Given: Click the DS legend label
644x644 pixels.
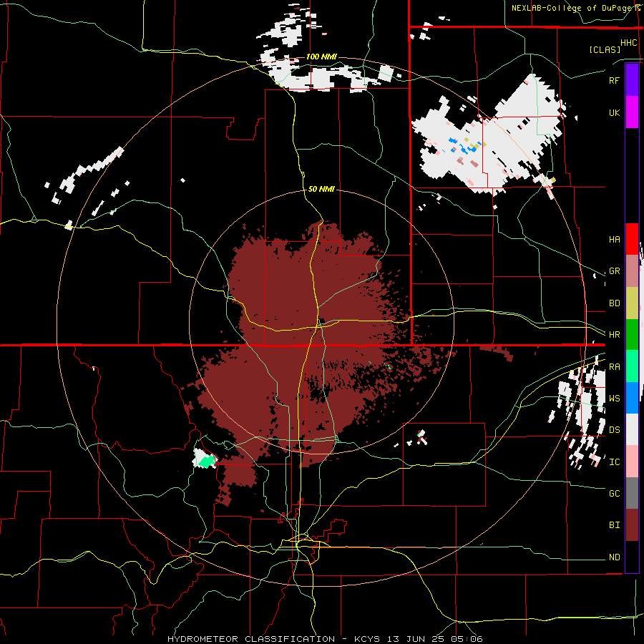Looking at the screenshot, I should (614, 429).
